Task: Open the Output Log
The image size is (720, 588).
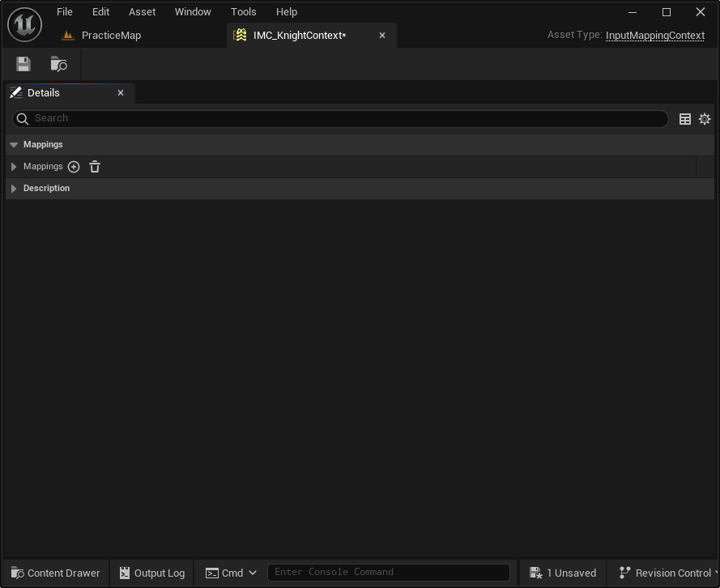Action: tap(152, 573)
